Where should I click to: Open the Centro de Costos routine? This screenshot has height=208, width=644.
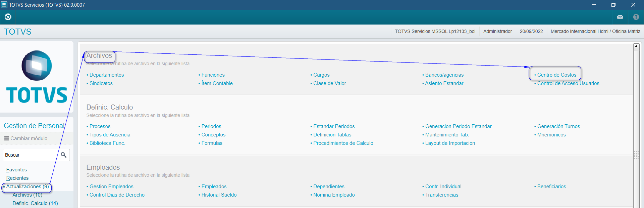[556, 75]
